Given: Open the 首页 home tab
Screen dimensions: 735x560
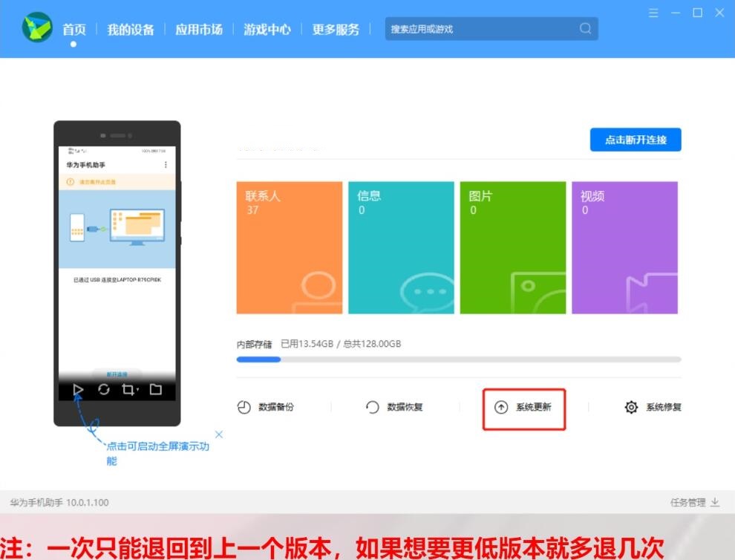Looking at the screenshot, I should [74, 30].
